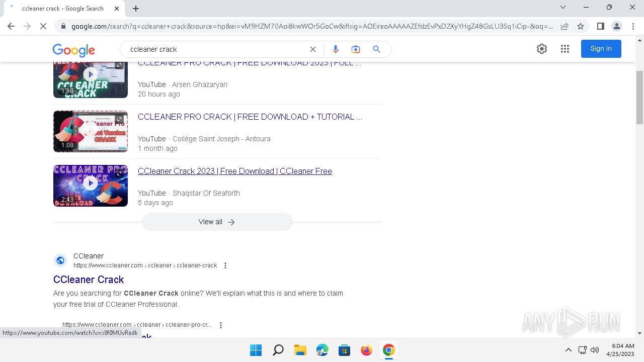Close the ccleaner crack tab
The width and height of the screenshot is (644, 362).
pyautogui.click(x=117, y=9)
